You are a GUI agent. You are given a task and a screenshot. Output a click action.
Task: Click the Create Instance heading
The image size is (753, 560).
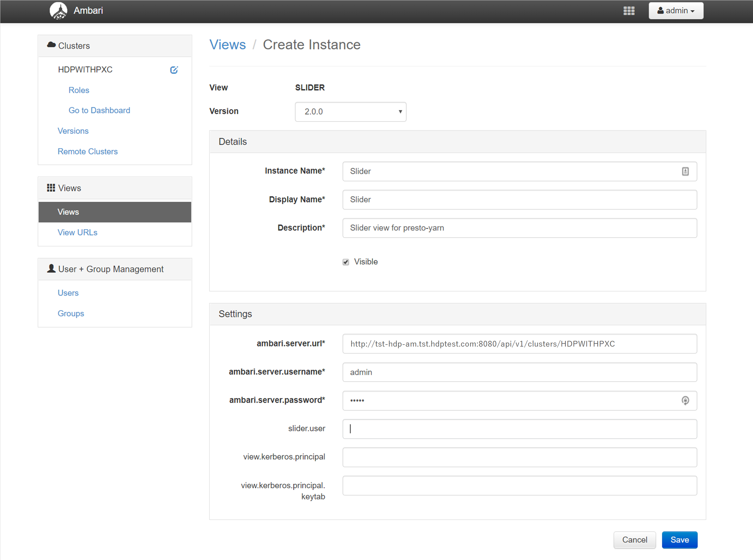(311, 45)
